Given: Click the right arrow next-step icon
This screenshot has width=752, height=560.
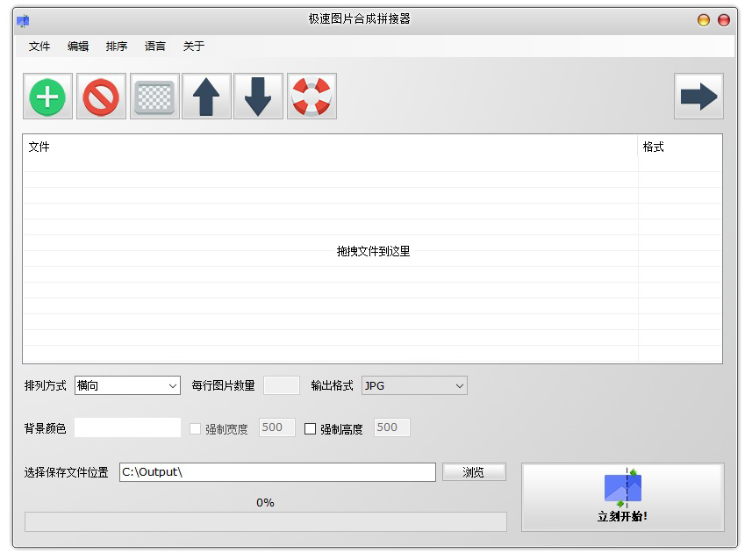Looking at the screenshot, I should click(x=698, y=97).
